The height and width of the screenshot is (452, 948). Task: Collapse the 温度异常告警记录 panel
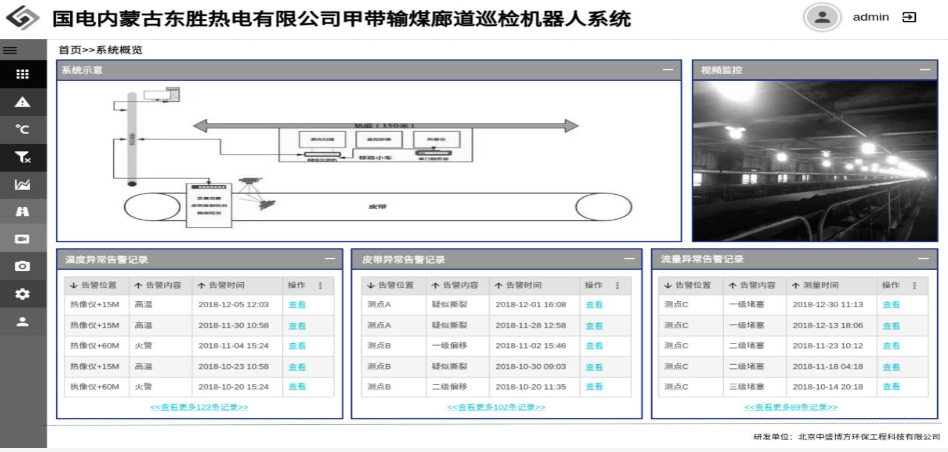click(x=329, y=259)
